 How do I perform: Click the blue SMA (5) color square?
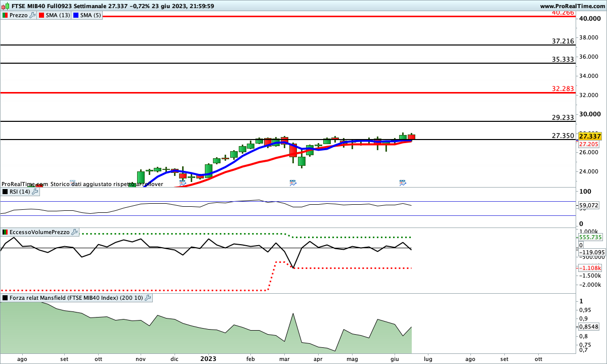pos(76,15)
